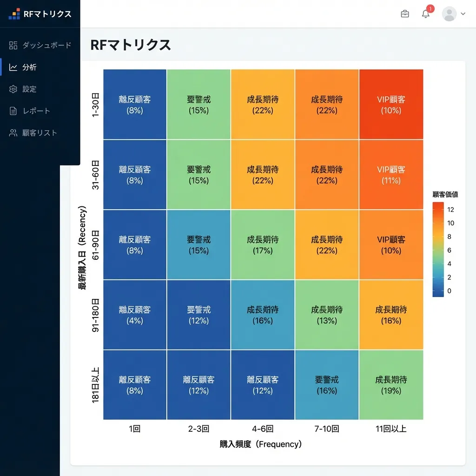Click the 要警戒 (16%) bottom-row cell
Image resolution: width=476 pixels, height=476 pixels.
pyautogui.click(x=326, y=385)
